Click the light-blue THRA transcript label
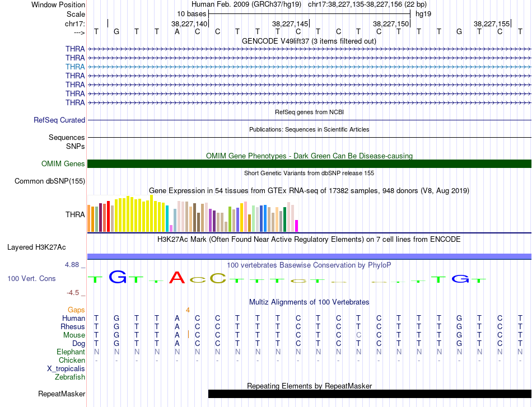 [x=75, y=67]
